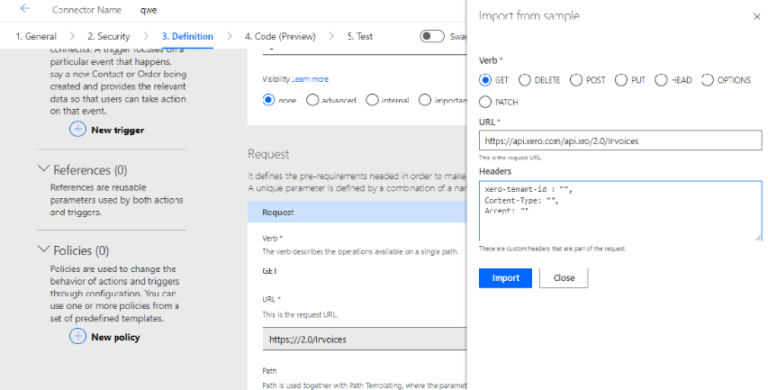Viewport: 768px width, 390px height.
Task: Open the 1. General tab
Action: tap(36, 36)
